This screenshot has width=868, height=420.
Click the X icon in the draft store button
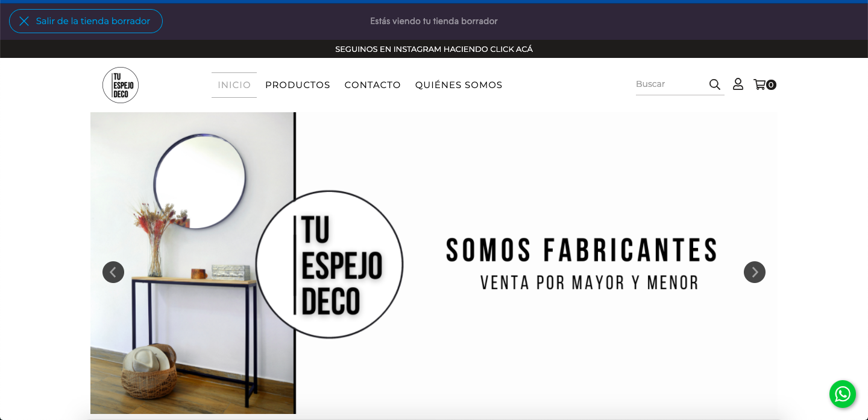pos(24,21)
